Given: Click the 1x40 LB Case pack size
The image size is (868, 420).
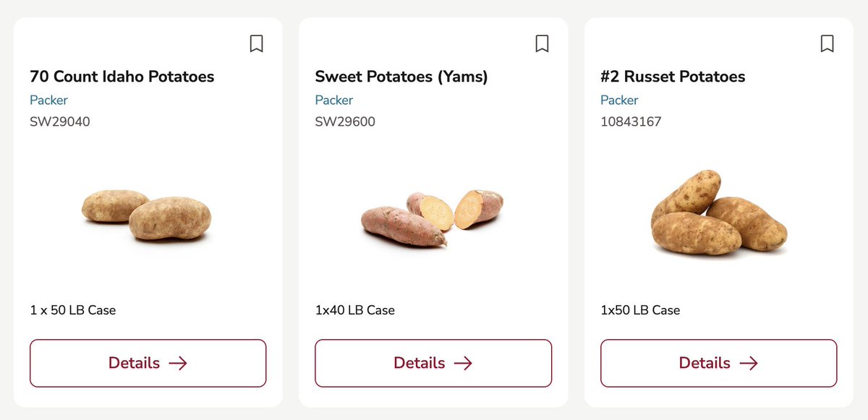Looking at the screenshot, I should click(355, 310).
